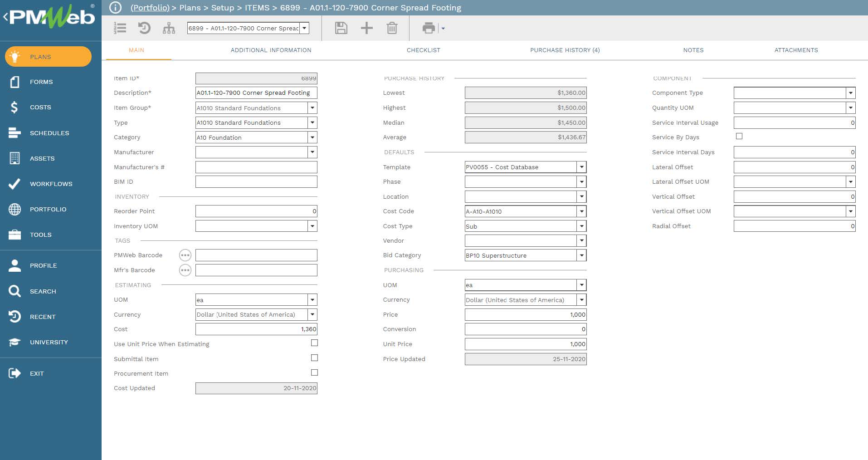Viewport: 868px width, 460px height.
Task: Click the PMWeb Barcode ellipsis button
Action: point(185,255)
